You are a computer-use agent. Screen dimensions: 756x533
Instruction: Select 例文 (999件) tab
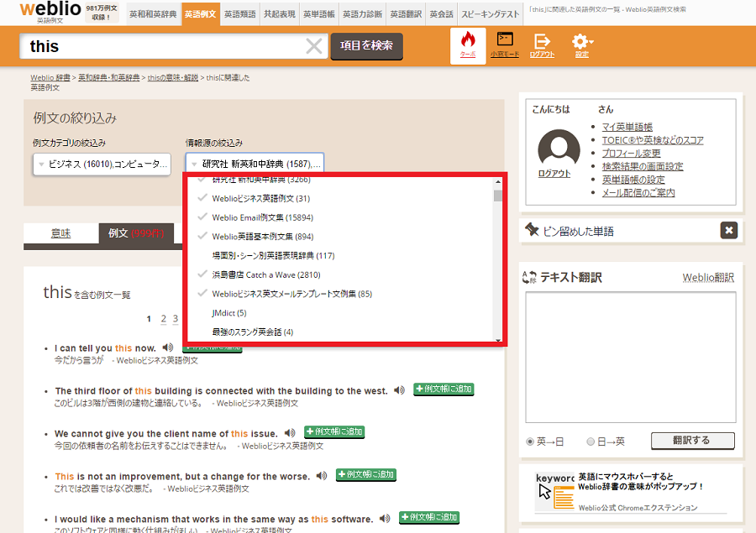(x=136, y=233)
